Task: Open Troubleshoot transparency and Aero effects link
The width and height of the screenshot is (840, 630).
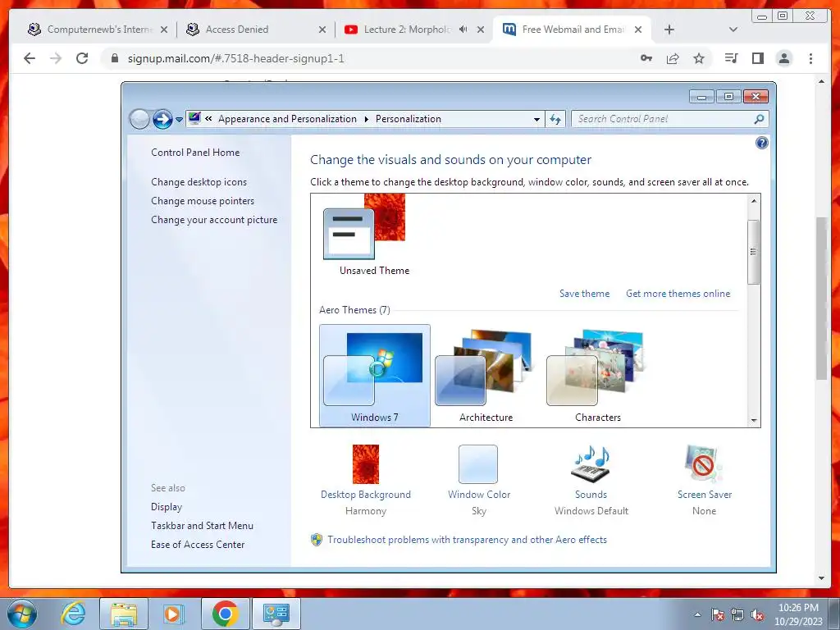Action: tap(467, 540)
